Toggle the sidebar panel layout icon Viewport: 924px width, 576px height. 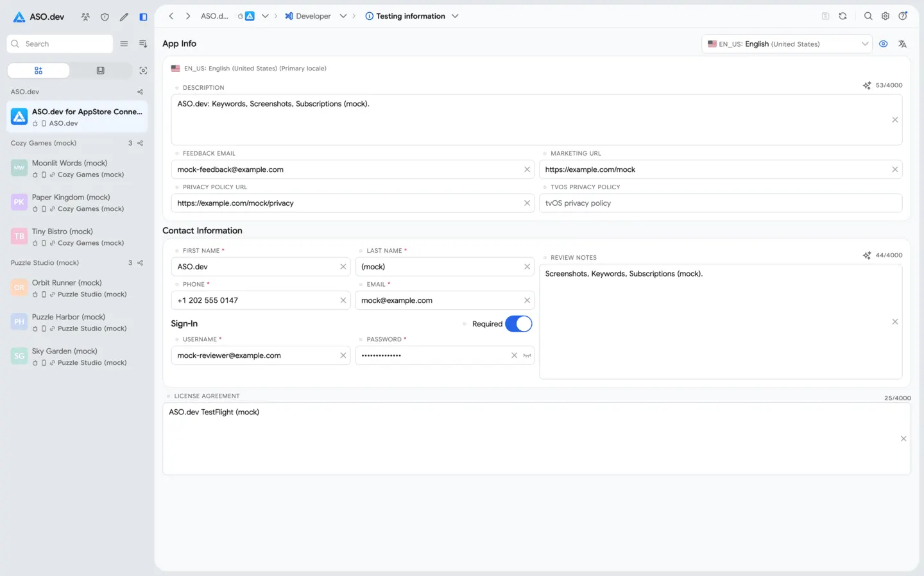[x=143, y=17]
